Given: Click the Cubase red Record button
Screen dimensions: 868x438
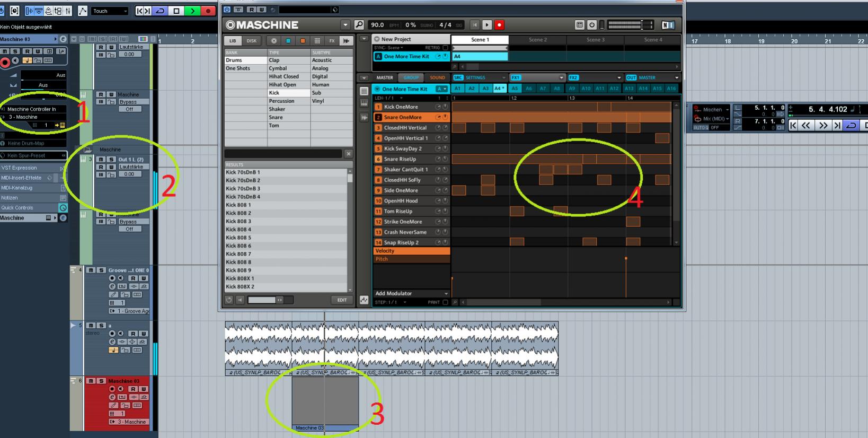Looking at the screenshot, I should pyautogui.click(x=209, y=11).
